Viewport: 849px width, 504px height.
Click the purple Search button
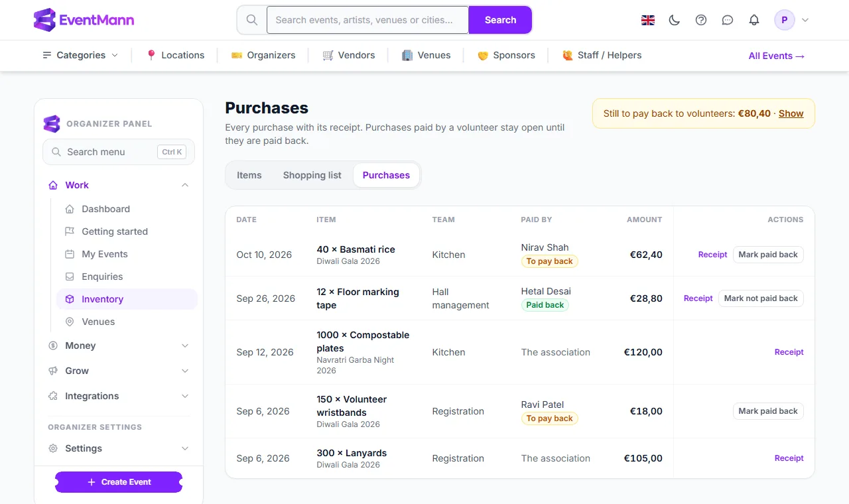[500, 20]
